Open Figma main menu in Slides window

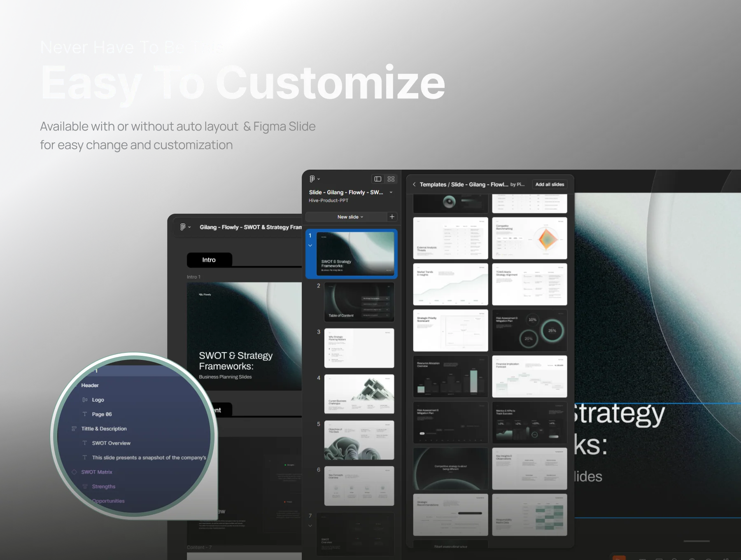point(315,179)
